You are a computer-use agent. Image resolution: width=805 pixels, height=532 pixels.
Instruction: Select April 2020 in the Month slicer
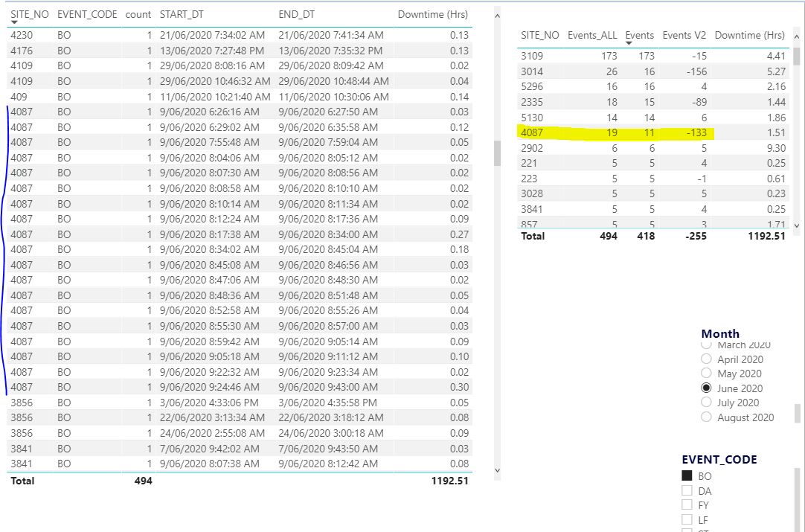(x=706, y=359)
